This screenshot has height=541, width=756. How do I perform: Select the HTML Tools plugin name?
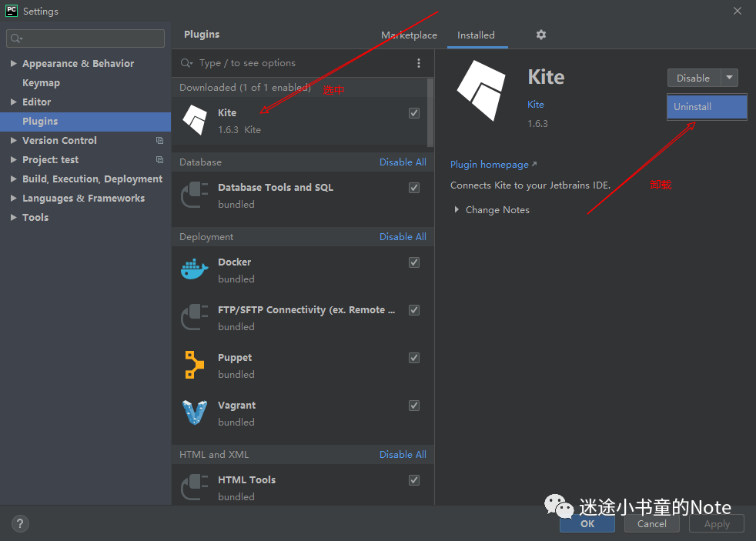click(x=247, y=480)
